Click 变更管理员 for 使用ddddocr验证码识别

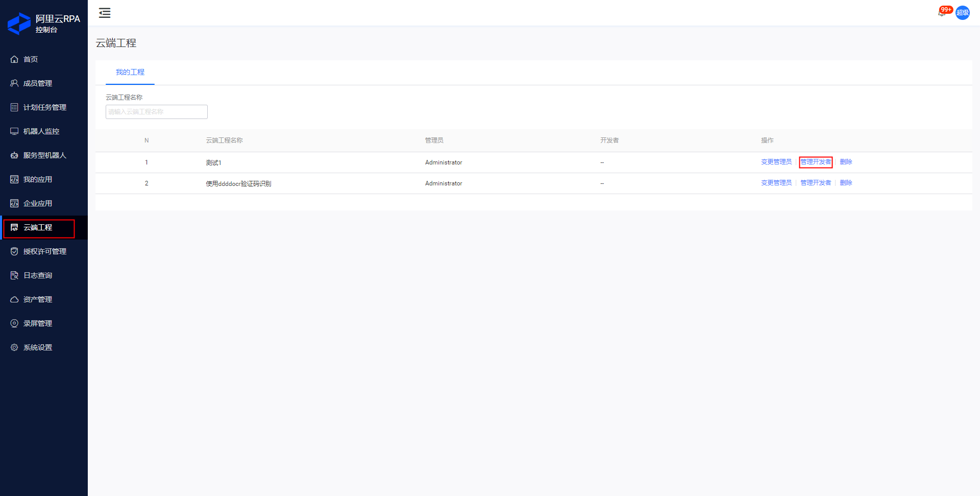776,183
